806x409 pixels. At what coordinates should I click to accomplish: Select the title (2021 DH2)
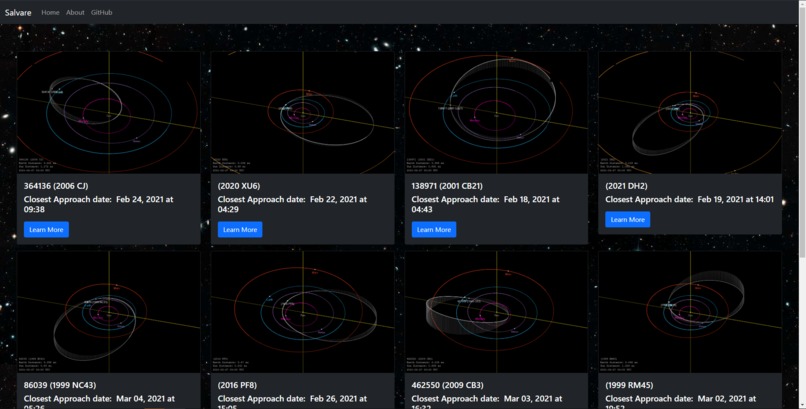(626, 186)
